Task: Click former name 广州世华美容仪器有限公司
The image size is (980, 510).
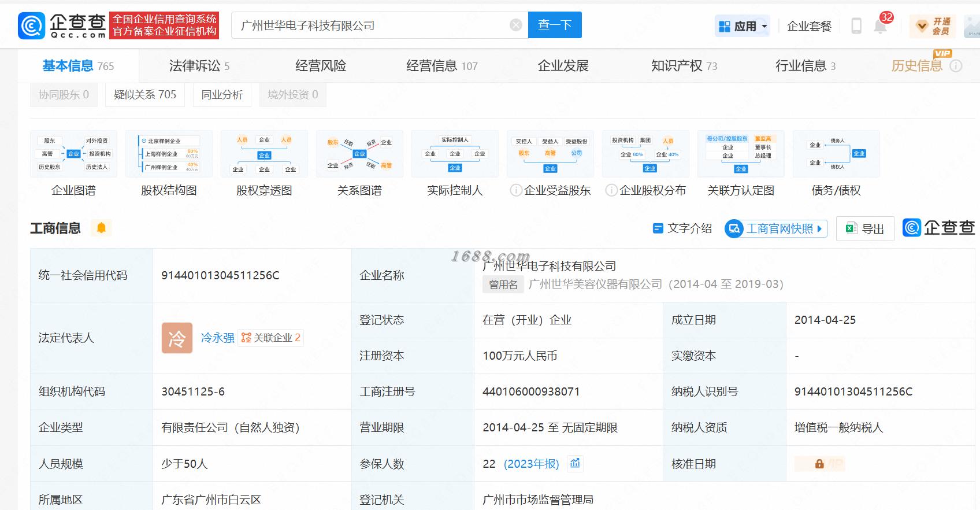Action: tap(595, 284)
